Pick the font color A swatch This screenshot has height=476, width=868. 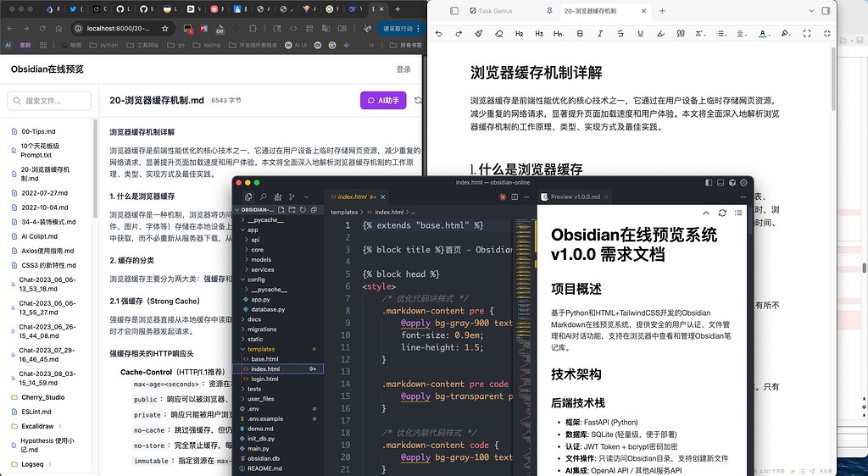click(763, 34)
